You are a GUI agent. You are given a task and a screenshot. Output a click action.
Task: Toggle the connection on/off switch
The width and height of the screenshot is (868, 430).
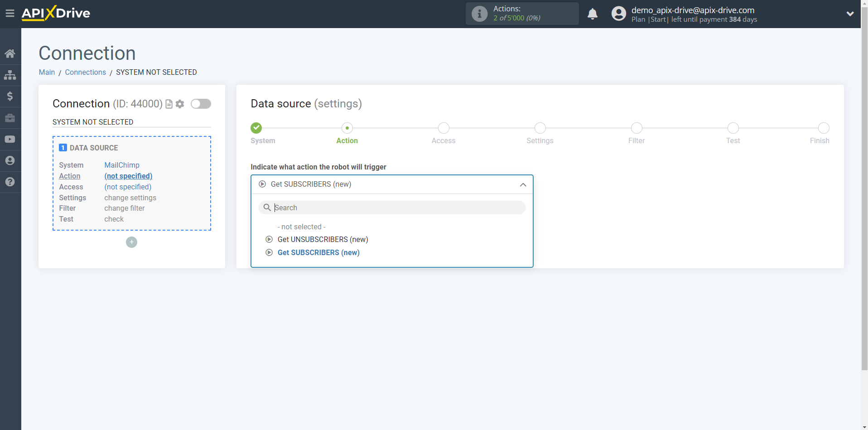click(201, 104)
